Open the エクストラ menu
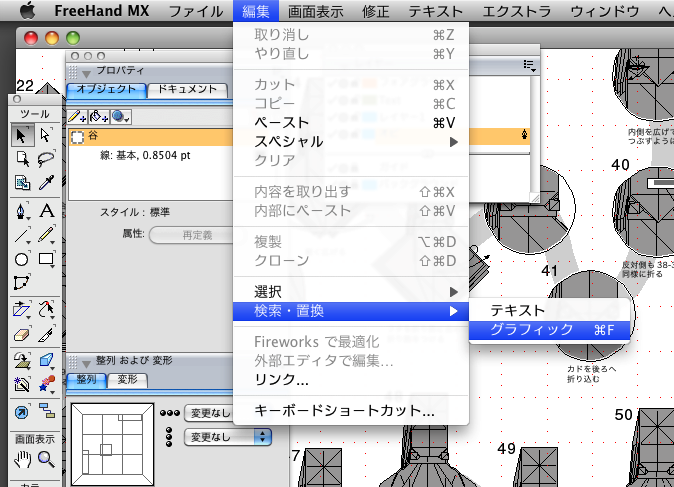 coord(516,11)
